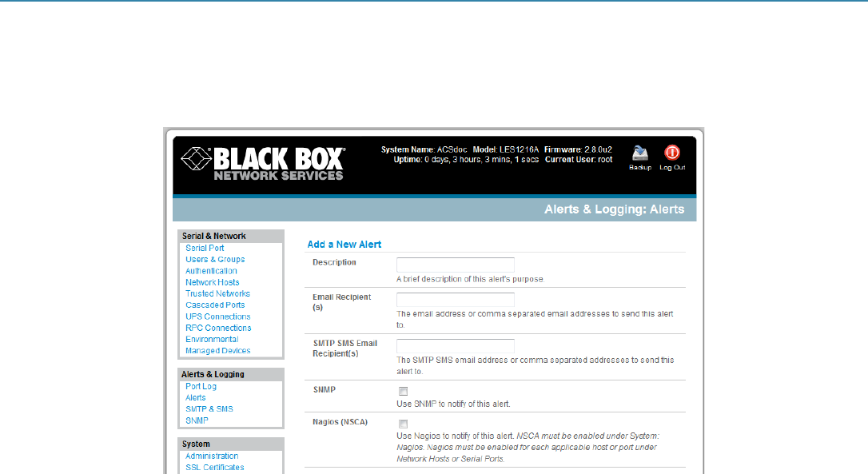Go to RPC Connections

218,328
